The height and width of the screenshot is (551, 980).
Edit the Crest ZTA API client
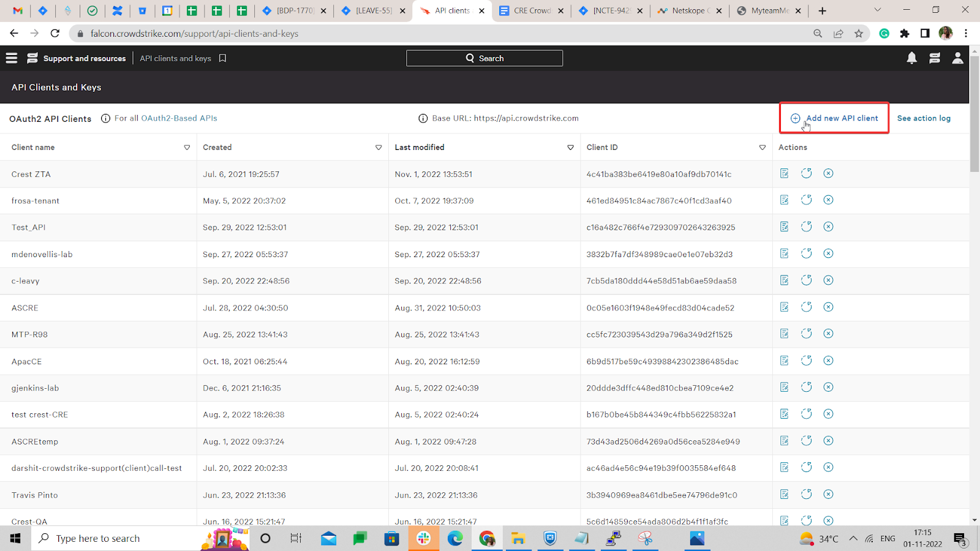click(x=785, y=174)
